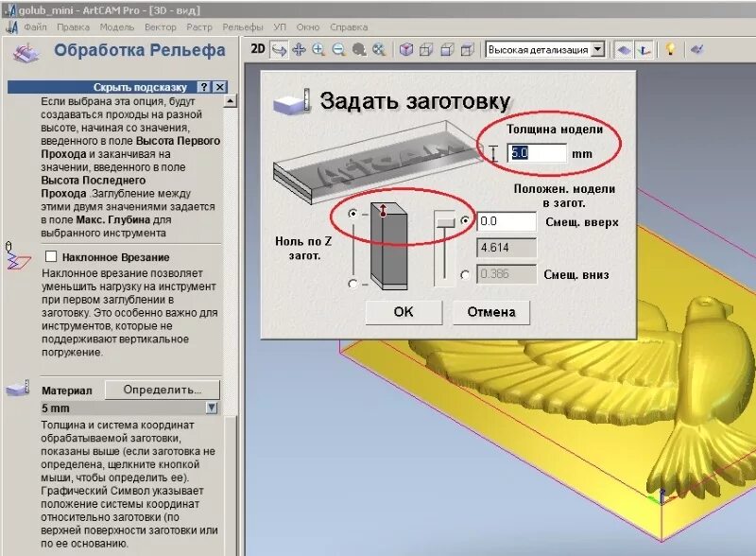Viewport: 756px width, 556px height.
Task: Click the rightmost toolbar relief icon
Action: pos(697,49)
